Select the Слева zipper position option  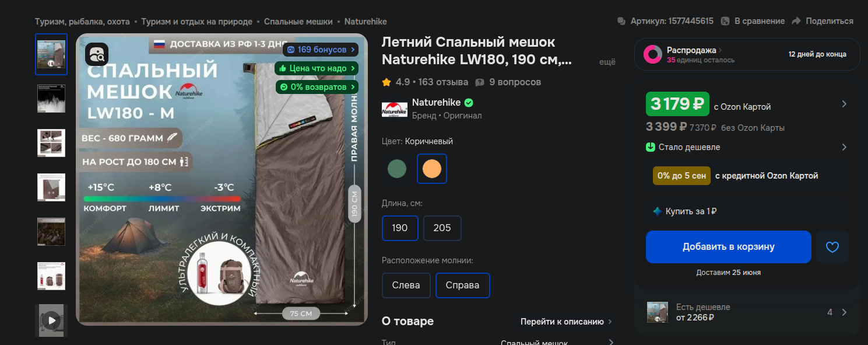pyautogui.click(x=406, y=285)
